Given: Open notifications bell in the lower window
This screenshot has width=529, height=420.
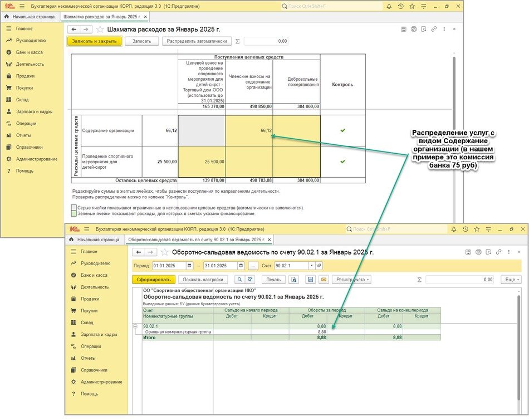Looking at the screenshot, I should tap(454, 229).
